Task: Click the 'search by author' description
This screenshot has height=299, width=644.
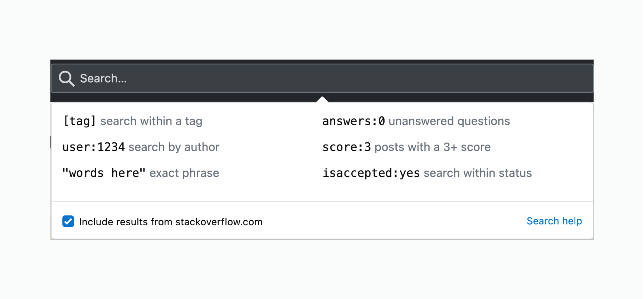Action: 174,147
